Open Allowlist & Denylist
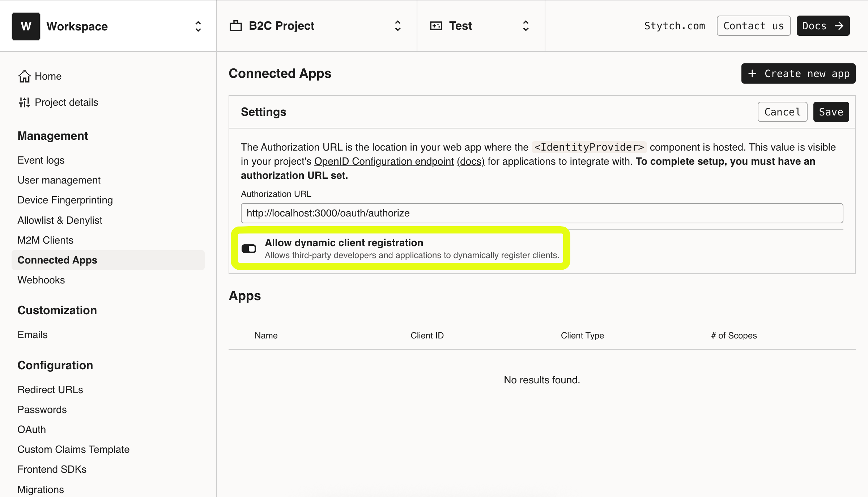The height and width of the screenshot is (497, 868). (60, 220)
